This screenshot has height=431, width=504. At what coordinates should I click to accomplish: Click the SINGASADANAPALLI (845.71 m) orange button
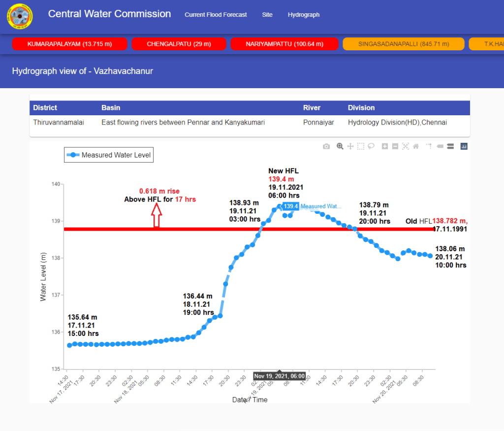click(x=404, y=44)
